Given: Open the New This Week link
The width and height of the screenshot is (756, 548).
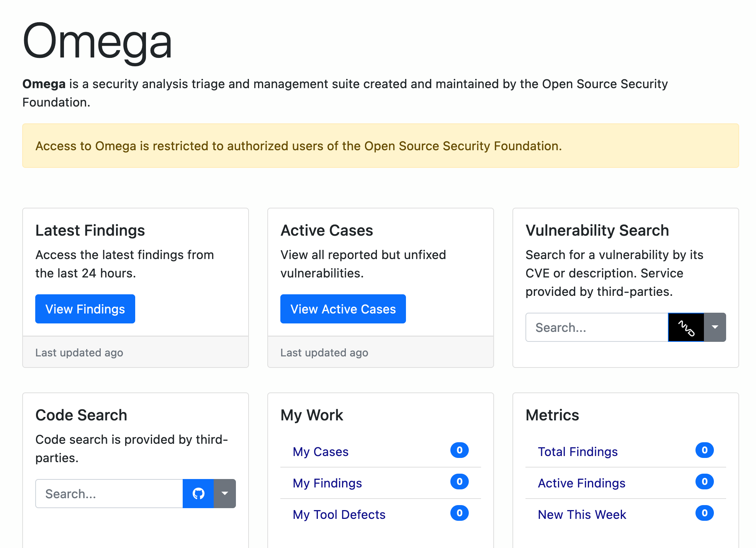Looking at the screenshot, I should pos(582,514).
